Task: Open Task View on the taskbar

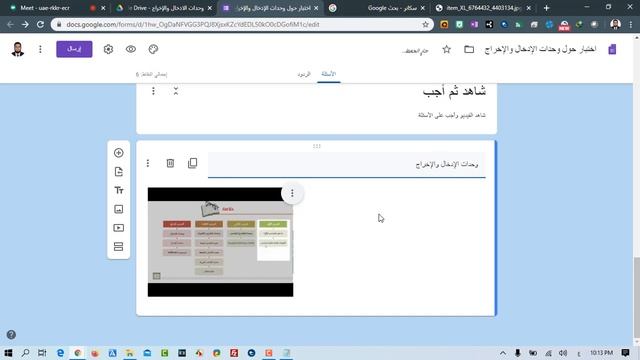Action: 42,353
